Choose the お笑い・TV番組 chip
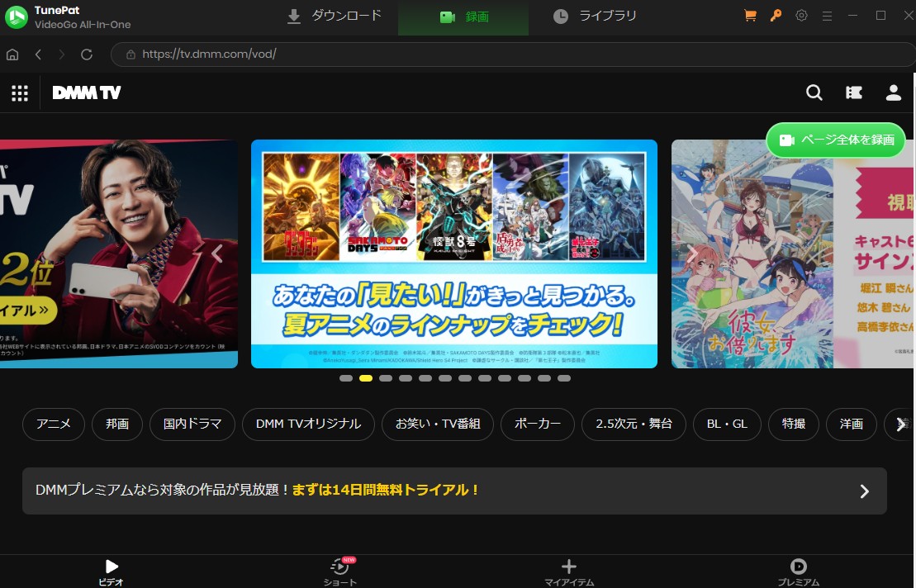 [438, 424]
